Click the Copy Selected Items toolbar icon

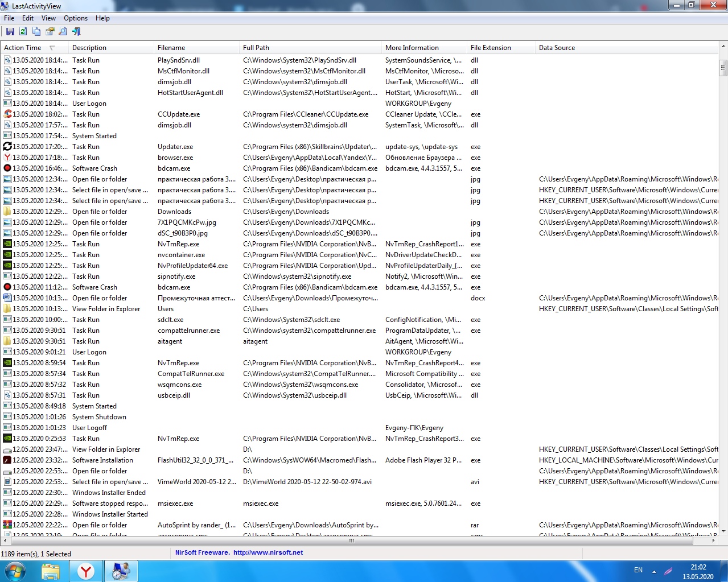coord(36,32)
